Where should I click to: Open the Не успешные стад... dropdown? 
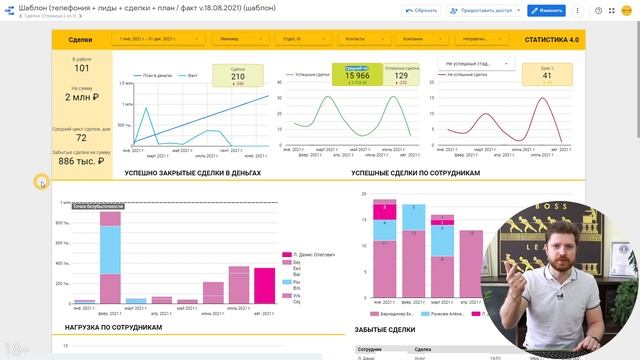[x=476, y=64]
